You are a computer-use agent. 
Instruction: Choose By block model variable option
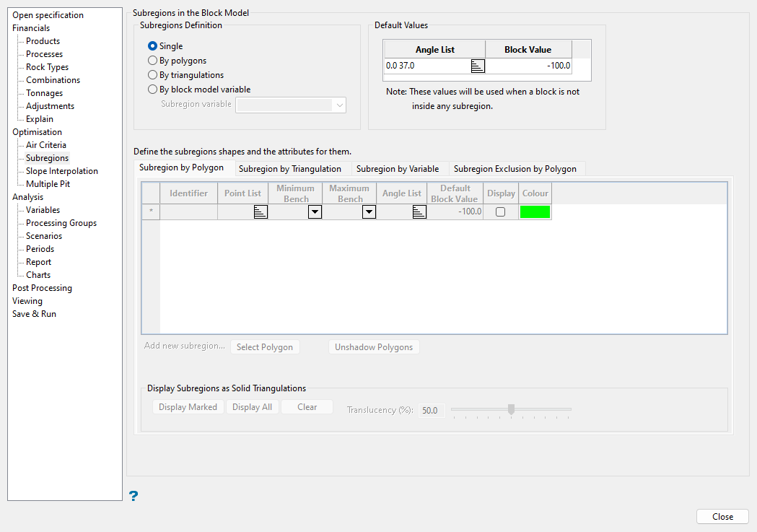[x=152, y=90]
